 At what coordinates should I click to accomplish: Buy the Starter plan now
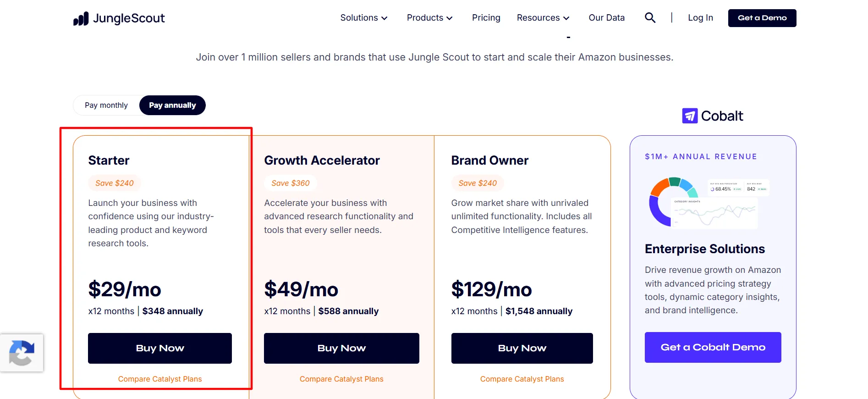tap(160, 348)
